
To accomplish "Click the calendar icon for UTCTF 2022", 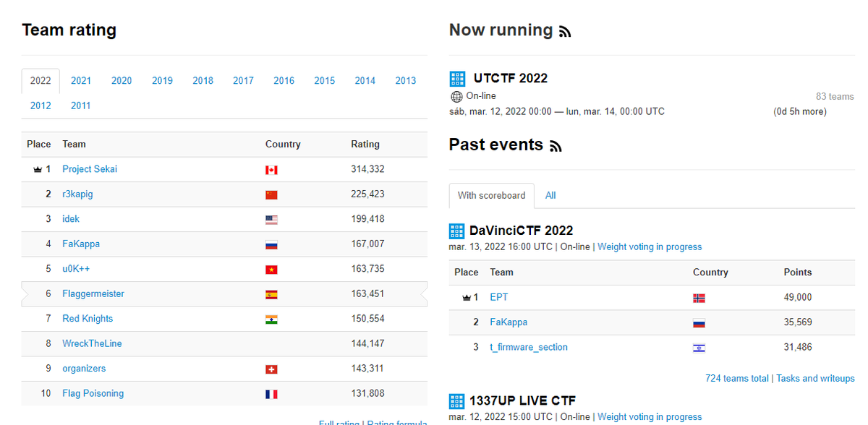I will pyautogui.click(x=456, y=78).
